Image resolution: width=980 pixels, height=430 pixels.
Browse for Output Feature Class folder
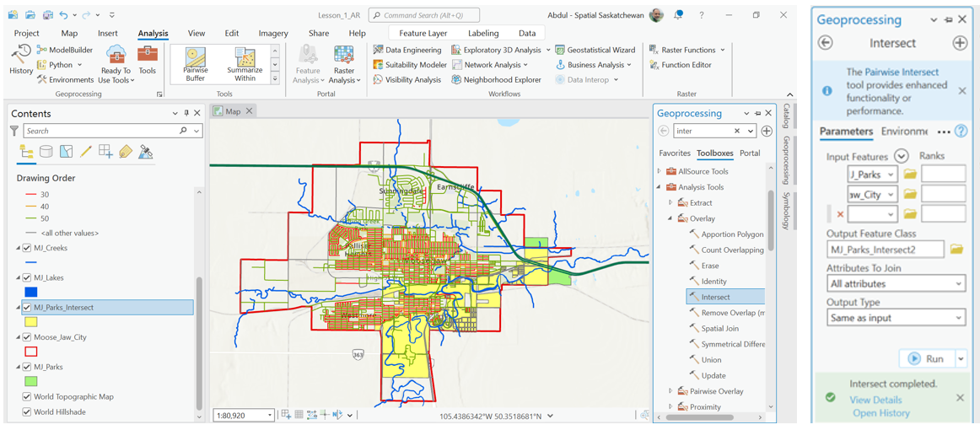coord(956,250)
